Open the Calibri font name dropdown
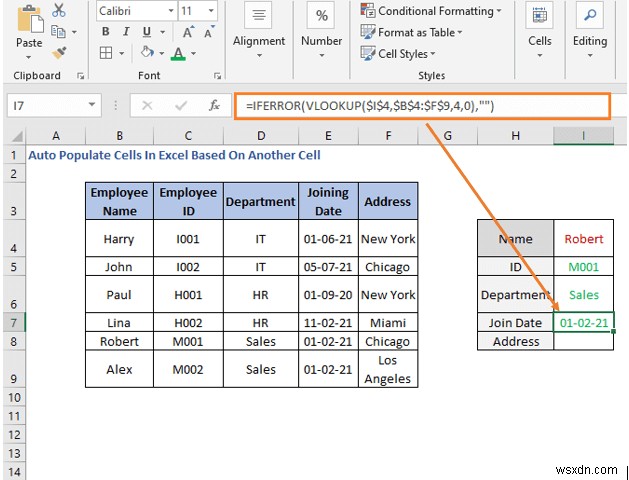The height and width of the screenshot is (480, 629). [171, 11]
